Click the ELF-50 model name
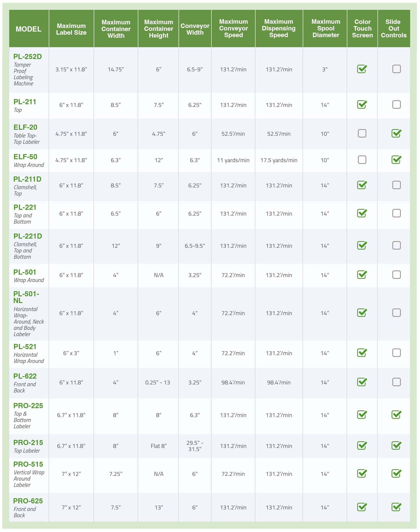This screenshot has height=532, width=420. (25, 157)
